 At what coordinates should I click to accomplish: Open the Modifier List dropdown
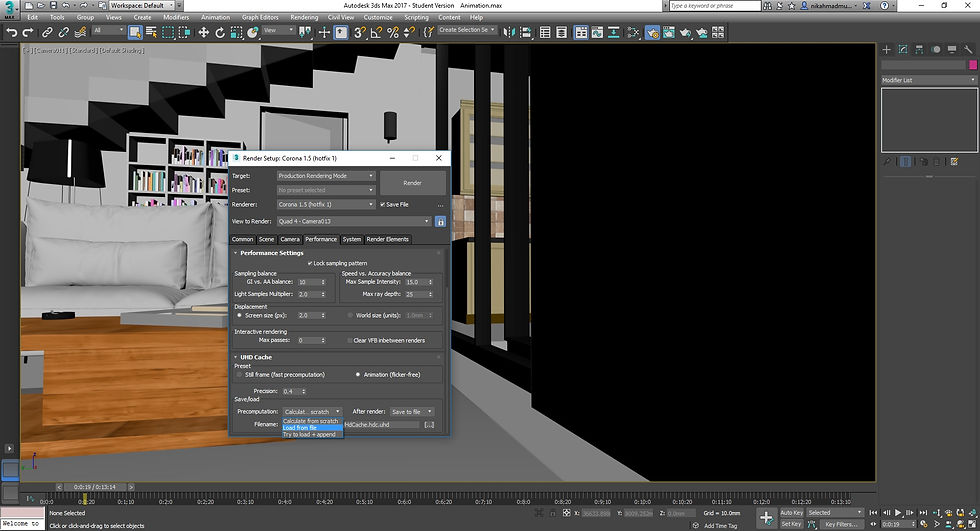929,80
